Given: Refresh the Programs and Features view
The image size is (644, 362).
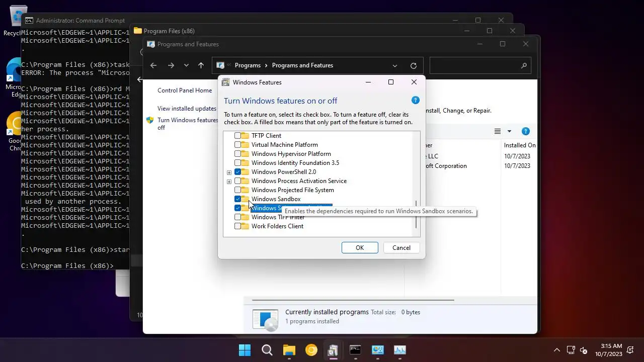Looking at the screenshot, I should click(x=414, y=65).
